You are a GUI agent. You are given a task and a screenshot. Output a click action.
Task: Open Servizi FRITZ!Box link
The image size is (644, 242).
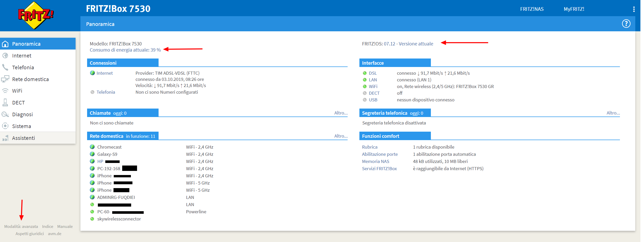379,169
